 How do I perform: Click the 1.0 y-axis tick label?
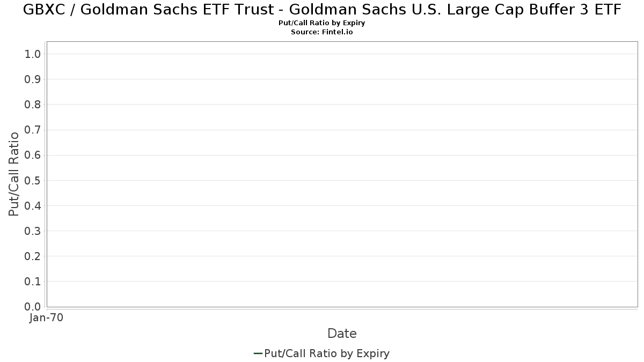33,54
